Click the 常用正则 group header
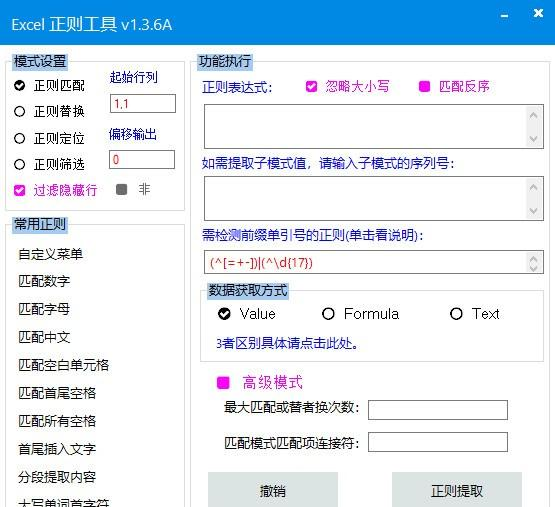The width and height of the screenshot is (555, 507). click(x=40, y=224)
